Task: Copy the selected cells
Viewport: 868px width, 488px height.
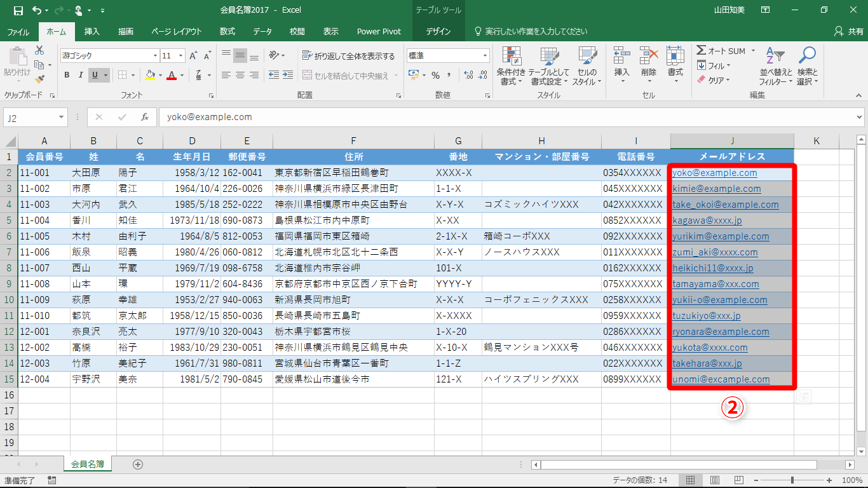Action: click(x=39, y=65)
